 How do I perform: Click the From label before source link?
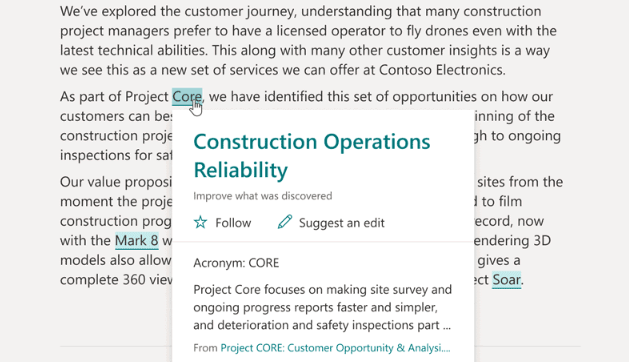(205, 348)
